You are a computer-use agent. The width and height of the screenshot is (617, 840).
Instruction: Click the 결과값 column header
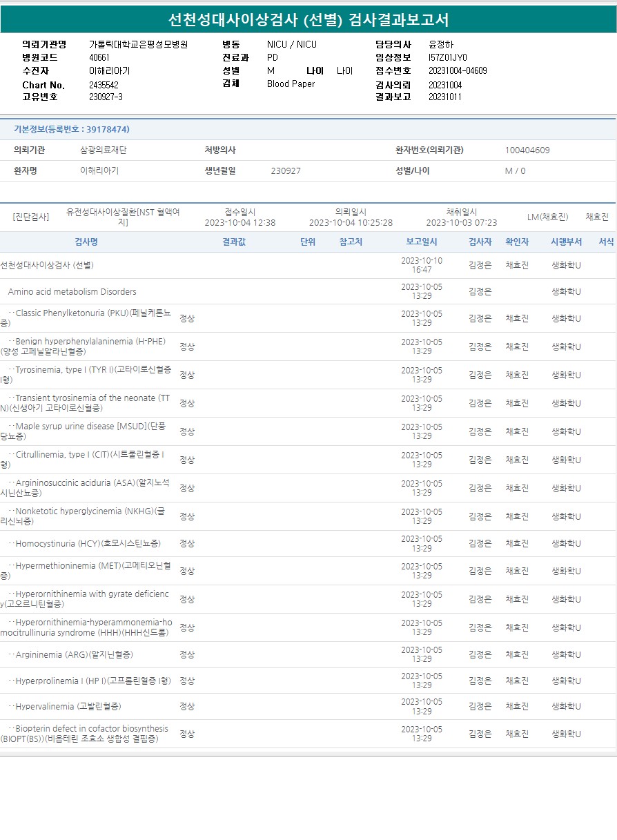[234, 242]
